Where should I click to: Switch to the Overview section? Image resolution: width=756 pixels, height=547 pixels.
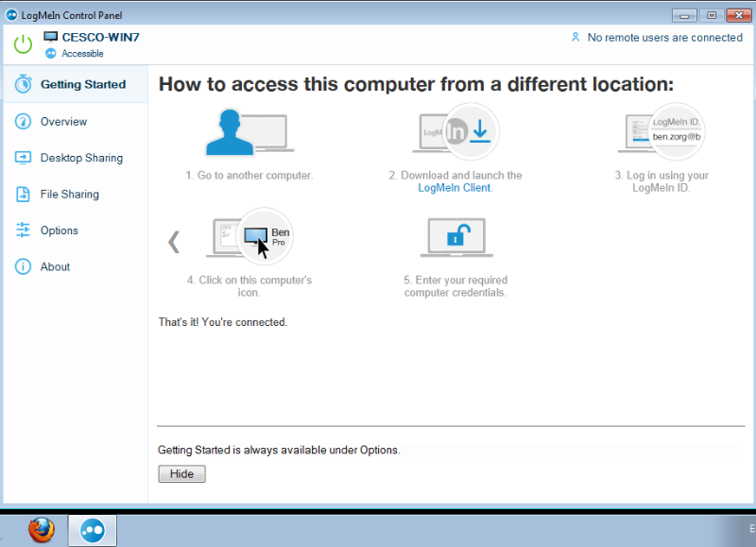click(63, 122)
